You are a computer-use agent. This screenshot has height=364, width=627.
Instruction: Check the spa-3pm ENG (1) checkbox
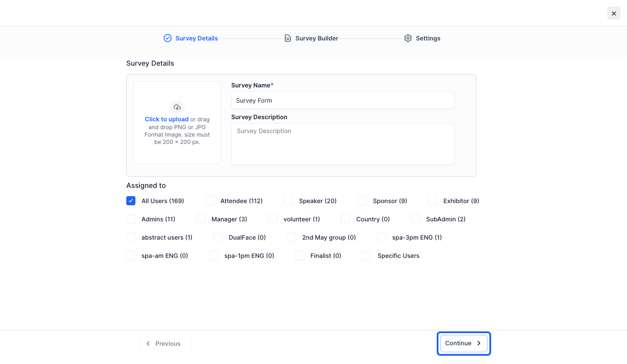click(382, 237)
